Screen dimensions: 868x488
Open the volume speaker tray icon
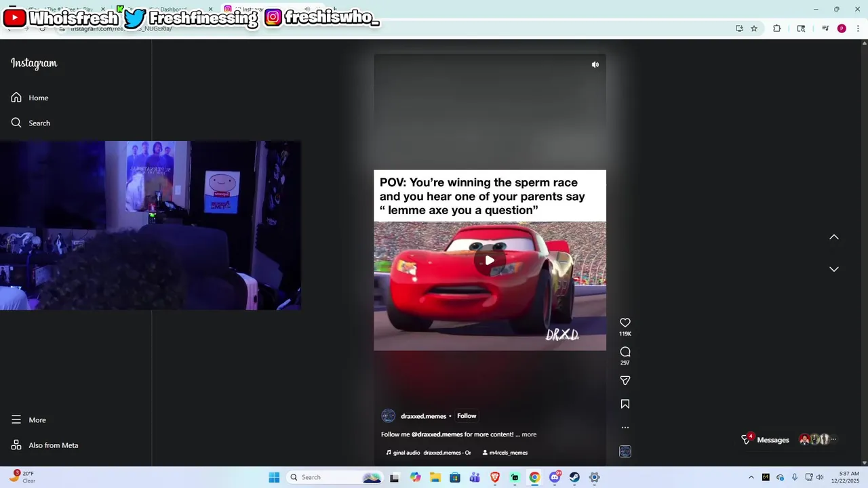coord(820,477)
